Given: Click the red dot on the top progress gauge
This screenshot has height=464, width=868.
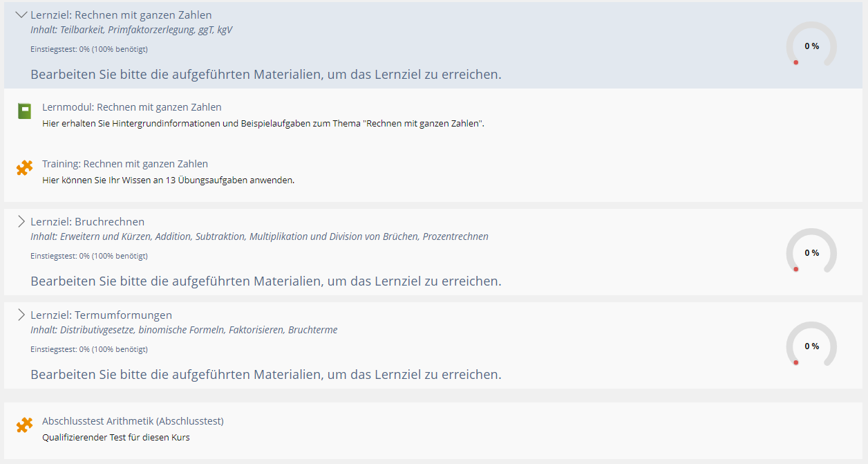Looking at the screenshot, I should coord(796,62).
